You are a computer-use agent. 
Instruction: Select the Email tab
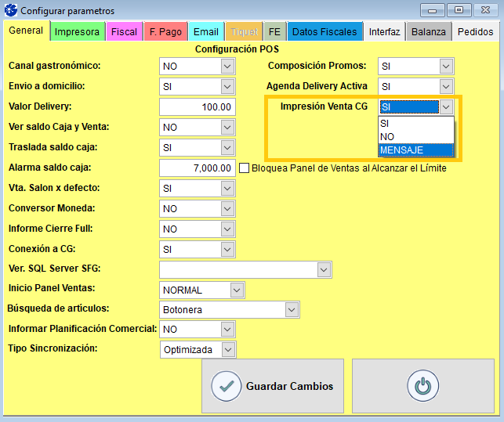point(205,32)
